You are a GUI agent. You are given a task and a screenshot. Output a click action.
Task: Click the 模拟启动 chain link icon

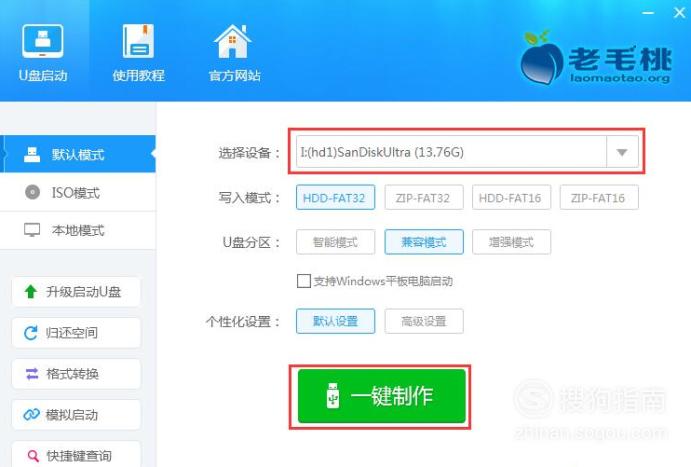click(x=31, y=415)
